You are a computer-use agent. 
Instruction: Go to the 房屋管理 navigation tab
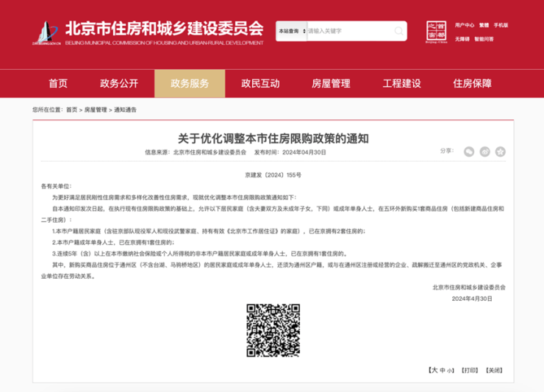[x=331, y=83]
